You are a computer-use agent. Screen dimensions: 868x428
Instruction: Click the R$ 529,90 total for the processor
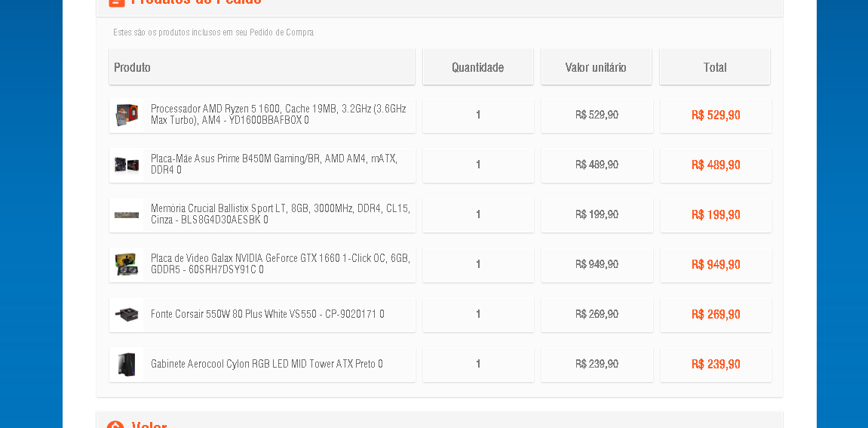coord(716,115)
